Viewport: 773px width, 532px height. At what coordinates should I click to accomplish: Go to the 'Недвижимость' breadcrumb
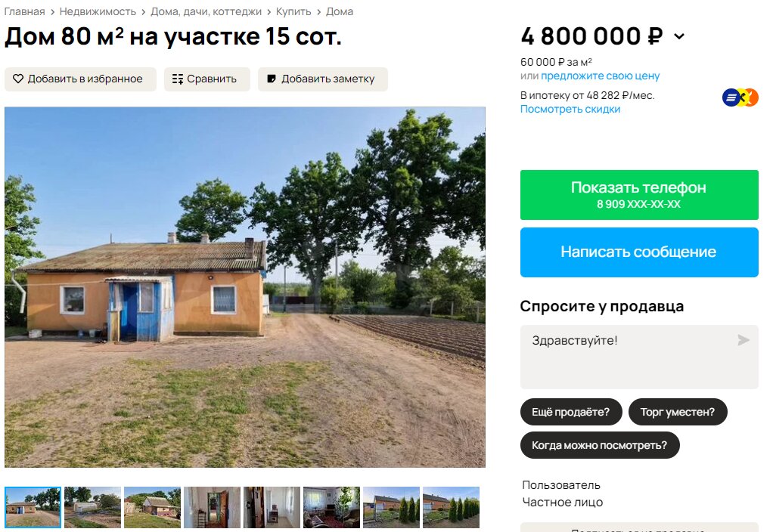pos(98,11)
